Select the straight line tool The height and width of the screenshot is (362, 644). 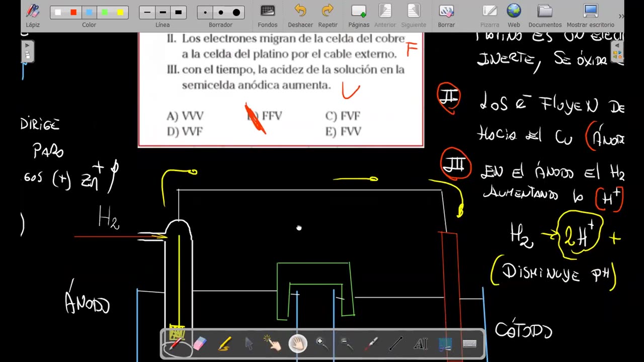tap(396, 344)
